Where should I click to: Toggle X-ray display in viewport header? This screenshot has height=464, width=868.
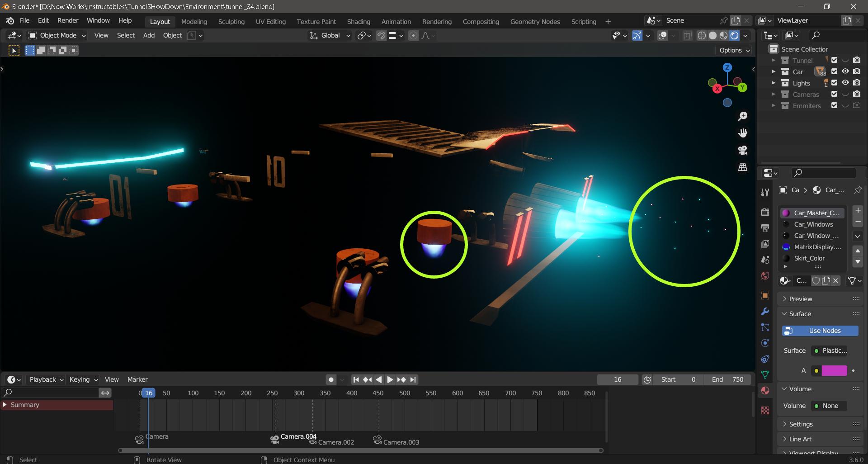click(x=687, y=35)
